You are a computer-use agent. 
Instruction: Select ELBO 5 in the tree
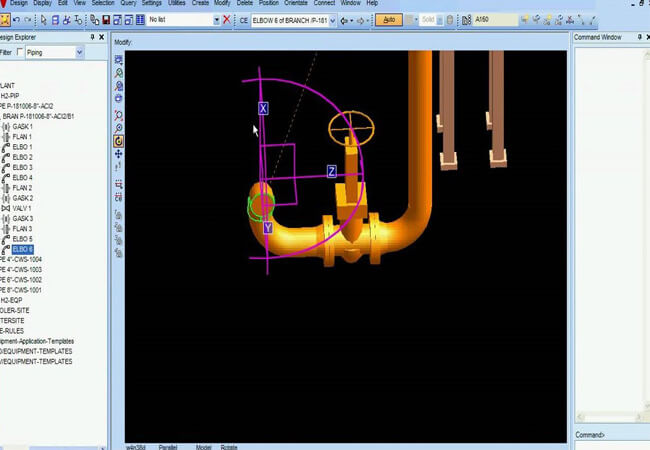[22, 239]
